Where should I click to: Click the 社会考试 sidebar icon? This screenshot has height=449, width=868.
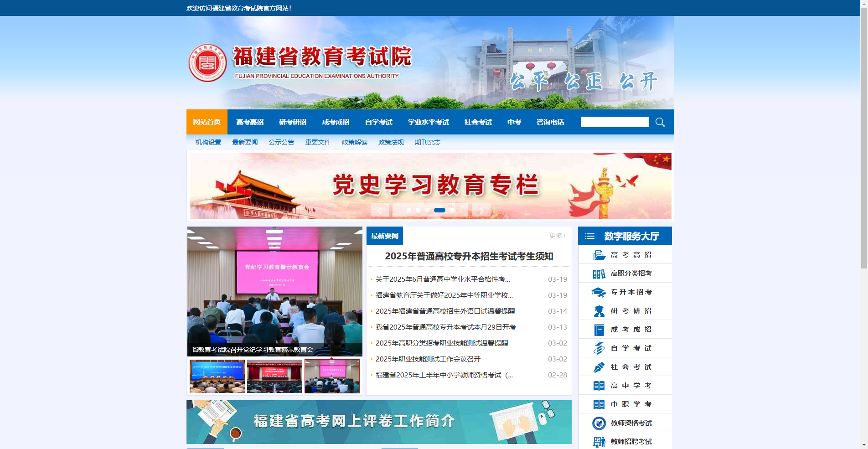pos(599,366)
